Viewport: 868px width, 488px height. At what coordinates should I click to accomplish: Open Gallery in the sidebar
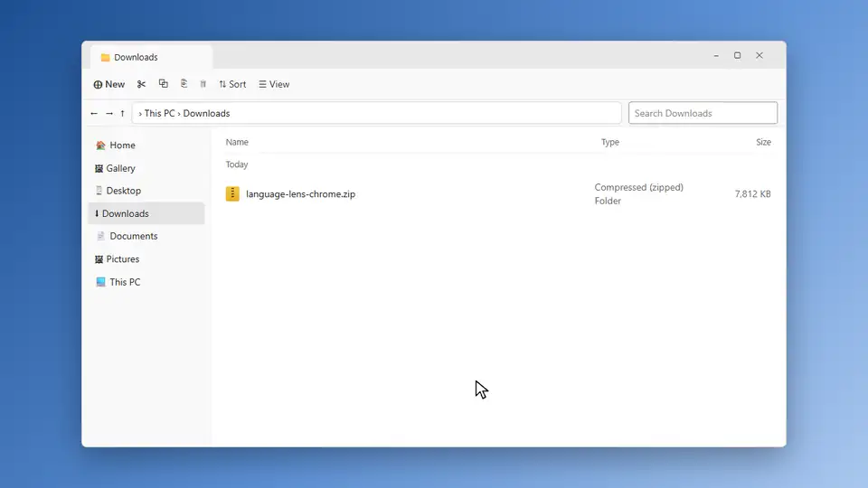146,168
